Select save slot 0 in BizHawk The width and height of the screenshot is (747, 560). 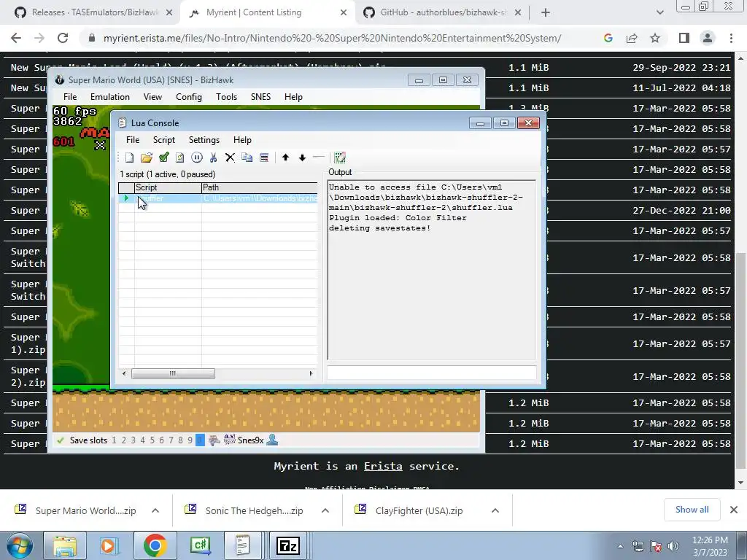(x=200, y=440)
